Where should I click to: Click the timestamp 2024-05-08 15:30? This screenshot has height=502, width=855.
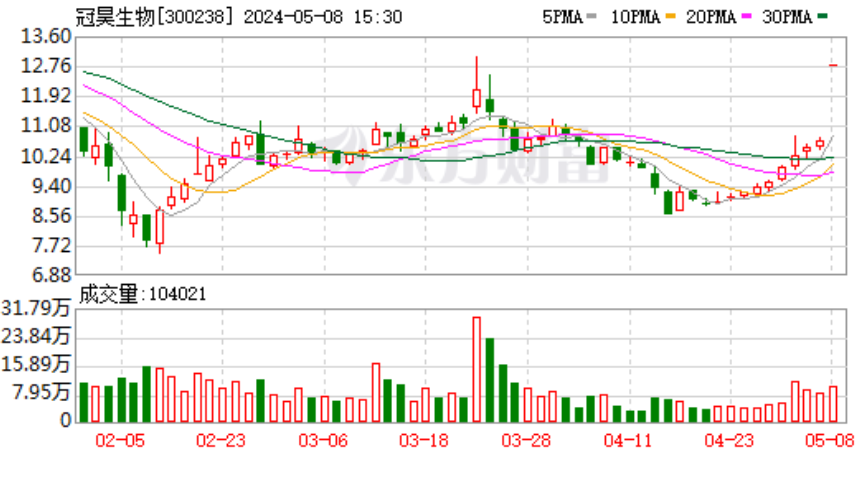[x=323, y=17]
